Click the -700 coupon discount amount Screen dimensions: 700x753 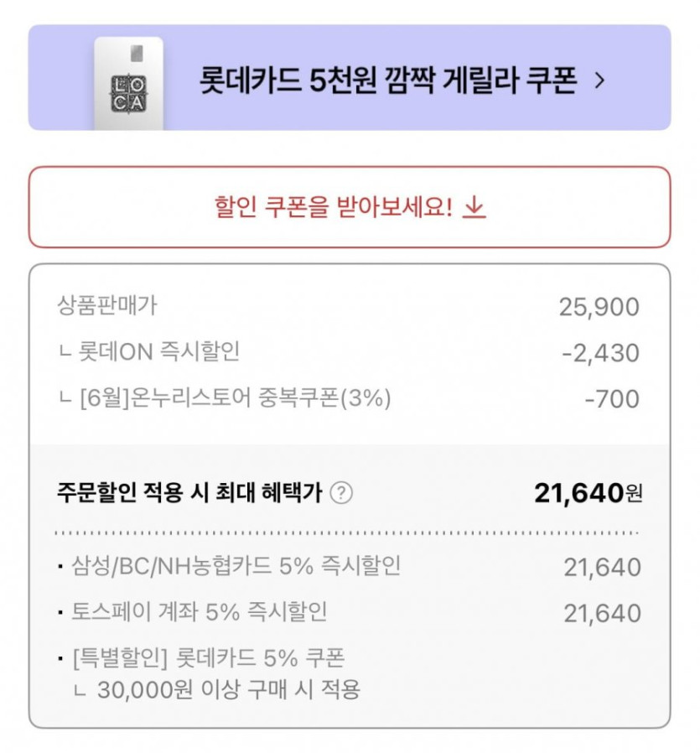(611, 398)
